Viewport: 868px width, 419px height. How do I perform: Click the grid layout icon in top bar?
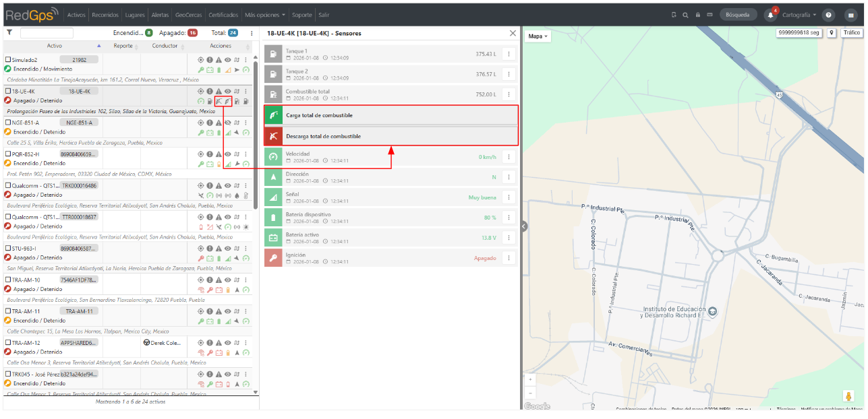click(850, 15)
